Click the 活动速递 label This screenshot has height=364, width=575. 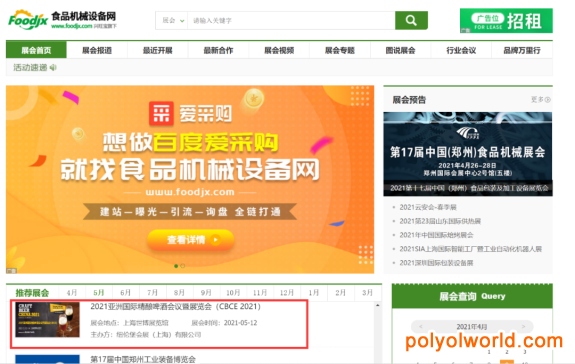30,67
